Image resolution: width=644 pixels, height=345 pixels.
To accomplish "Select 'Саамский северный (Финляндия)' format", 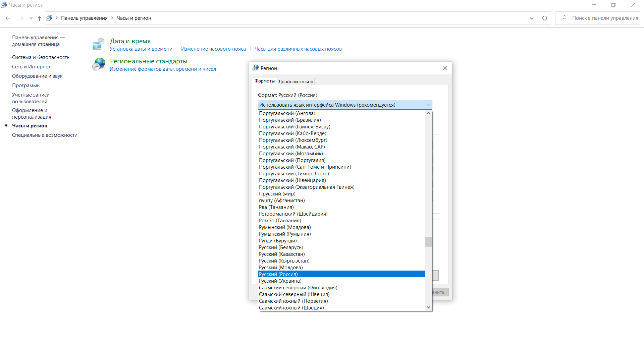I will pyautogui.click(x=341, y=288).
